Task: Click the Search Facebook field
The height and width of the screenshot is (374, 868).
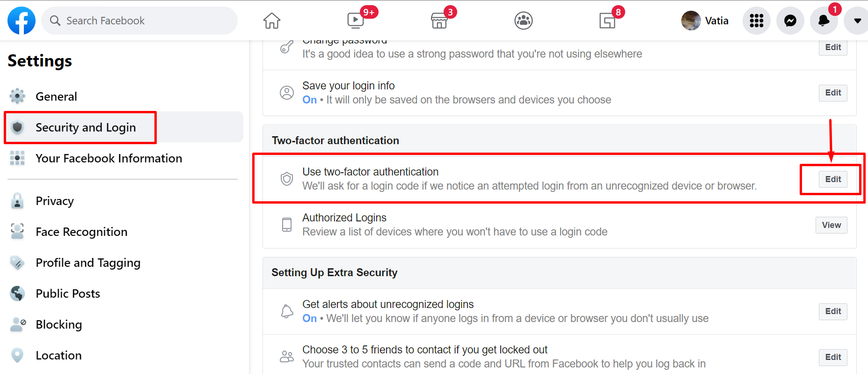Action: 139,21
